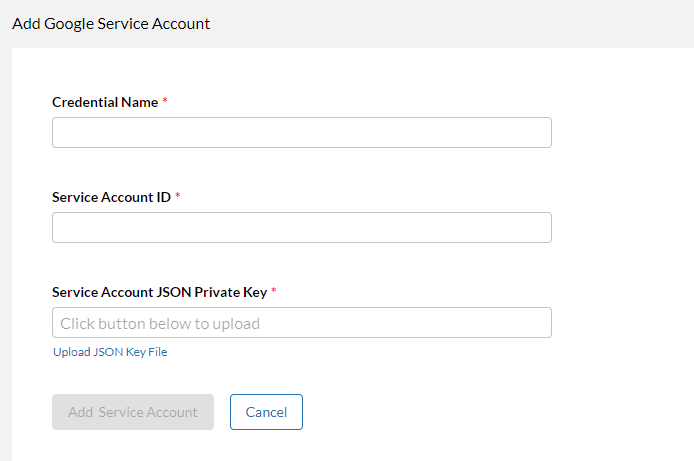694x461 pixels.
Task: Click the word "Upload" in the key file link
Action: pyautogui.click(x=71, y=352)
